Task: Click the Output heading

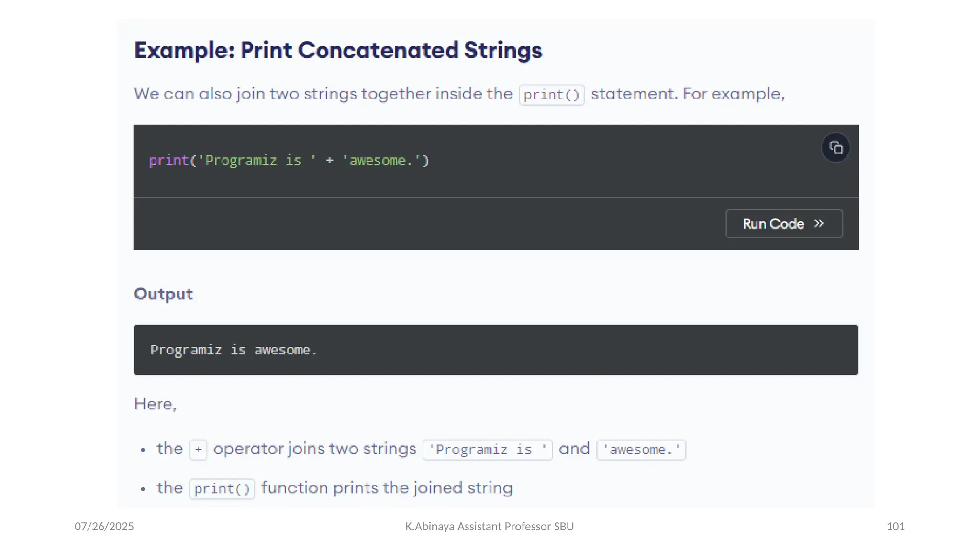Action: click(163, 294)
